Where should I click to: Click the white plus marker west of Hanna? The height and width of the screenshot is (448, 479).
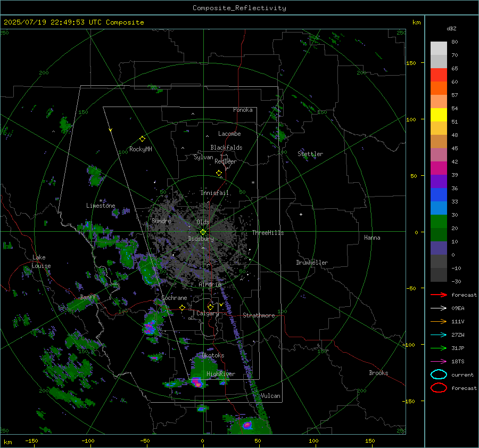coord(301,214)
